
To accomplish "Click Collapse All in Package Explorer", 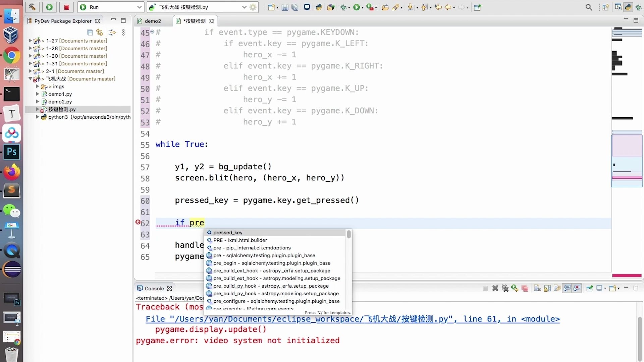I will click(90, 32).
